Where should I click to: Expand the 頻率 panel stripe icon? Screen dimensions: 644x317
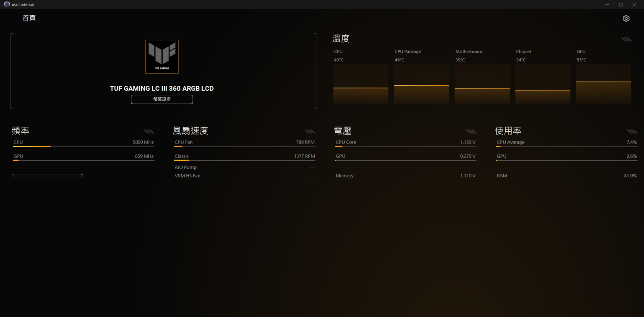click(x=149, y=132)
